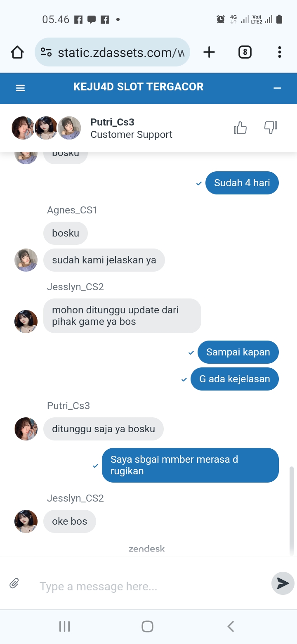Open the browser three-dot menu
The image size is (297, 644).
[x=279, y=52]
